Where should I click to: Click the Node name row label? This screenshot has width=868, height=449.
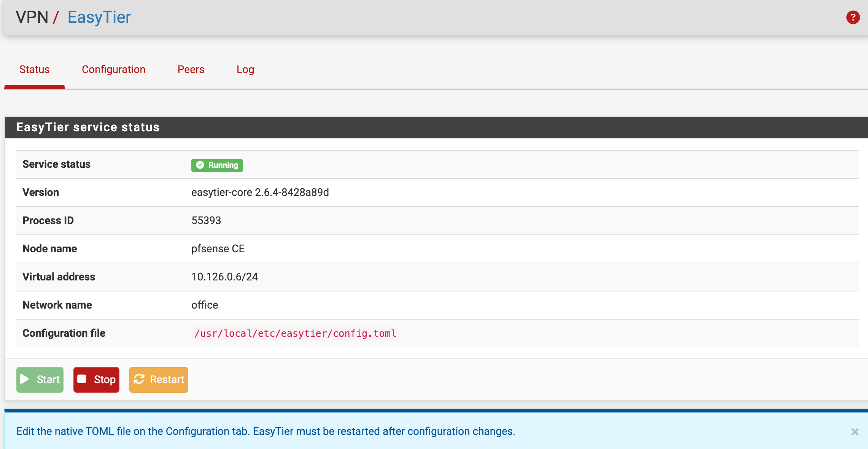pyautogui.click(x=50, y=249)
